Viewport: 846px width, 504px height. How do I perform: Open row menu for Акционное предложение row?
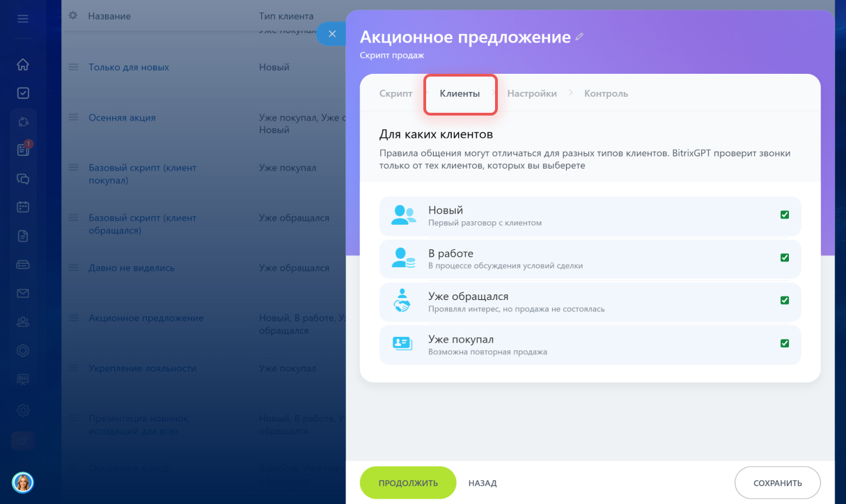[x=72, y=318]
